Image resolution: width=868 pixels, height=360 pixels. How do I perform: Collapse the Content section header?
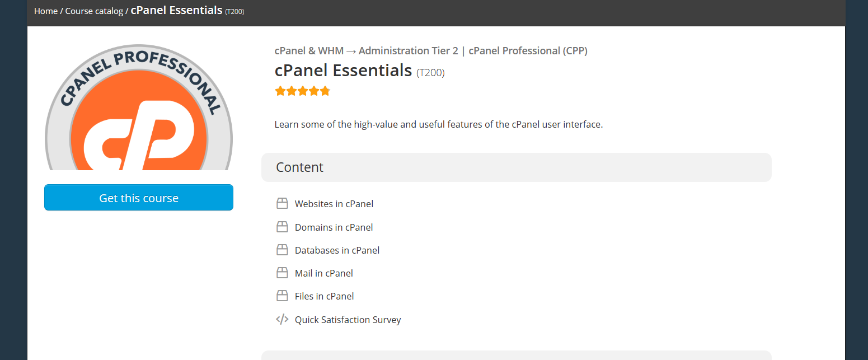516,167
